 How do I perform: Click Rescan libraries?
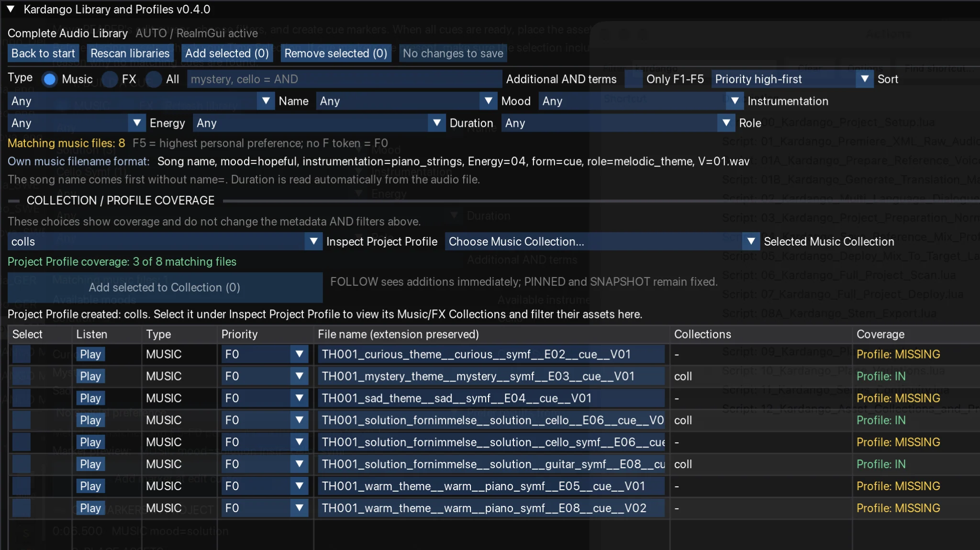130,53
